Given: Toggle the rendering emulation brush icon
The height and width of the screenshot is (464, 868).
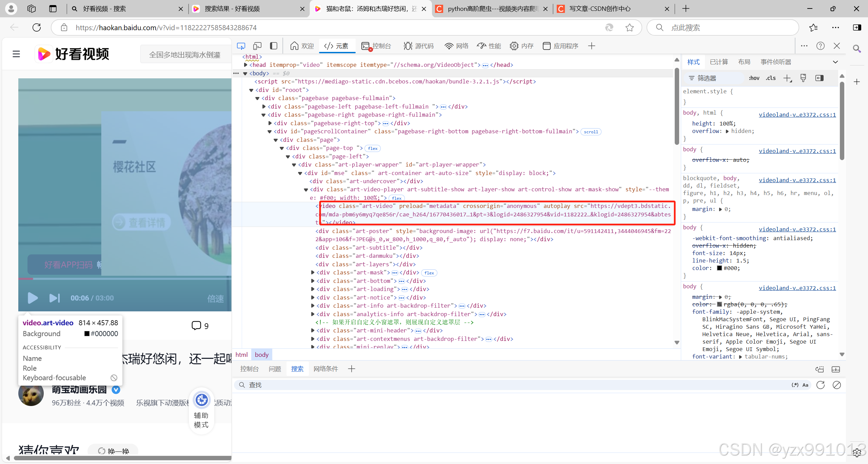Looking at the screenshot, I should (x=803, y=78).
